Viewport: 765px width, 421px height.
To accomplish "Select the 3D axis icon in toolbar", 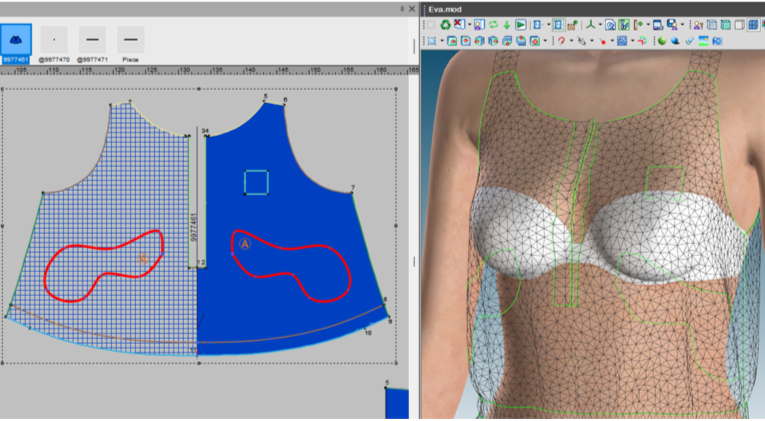I will click(591, 24).
